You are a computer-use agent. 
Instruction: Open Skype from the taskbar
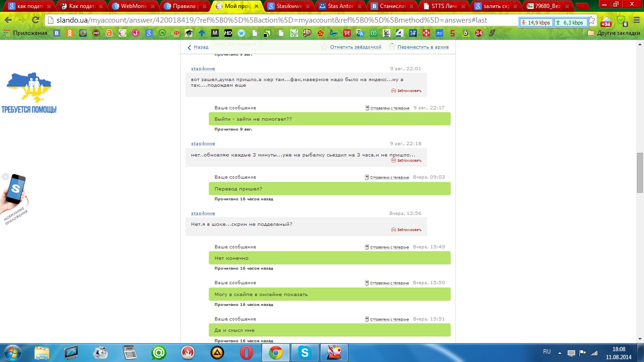click(305, 353)
